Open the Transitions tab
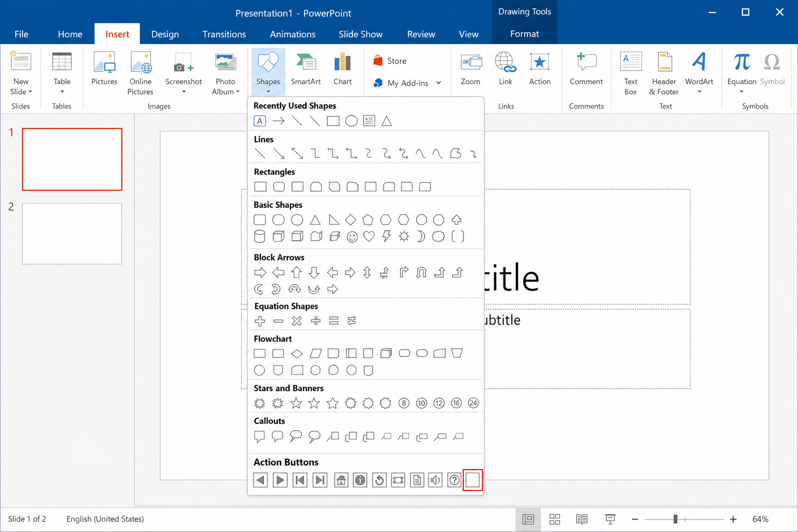The width and height of the screenshot is (798, 532). tap(224, 34)
